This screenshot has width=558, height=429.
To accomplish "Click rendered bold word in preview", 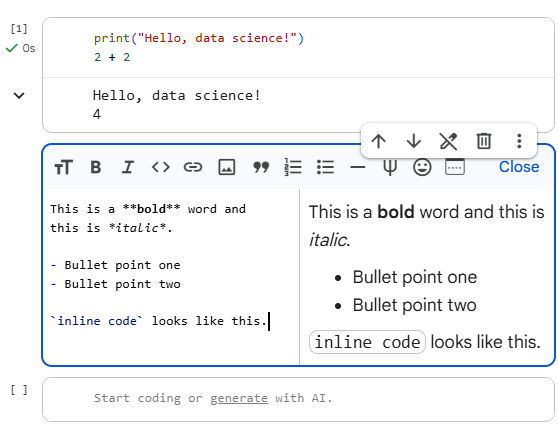I will click(x=396, y=212).
